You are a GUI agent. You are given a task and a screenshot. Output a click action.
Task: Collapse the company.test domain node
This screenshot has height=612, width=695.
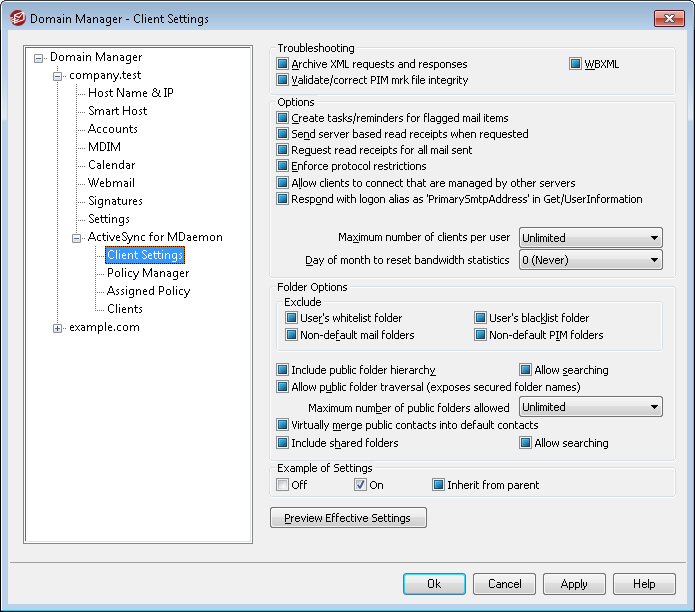(x=57, y=76)
